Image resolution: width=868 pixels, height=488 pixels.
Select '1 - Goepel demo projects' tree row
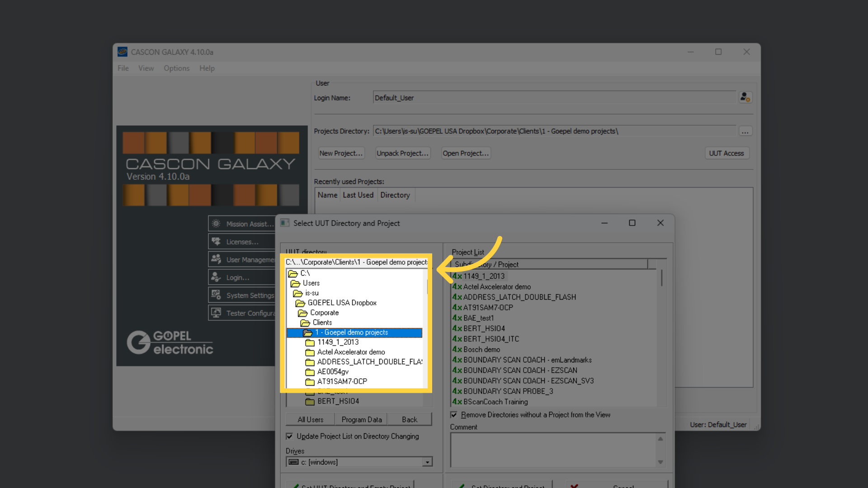pos(354,333)
